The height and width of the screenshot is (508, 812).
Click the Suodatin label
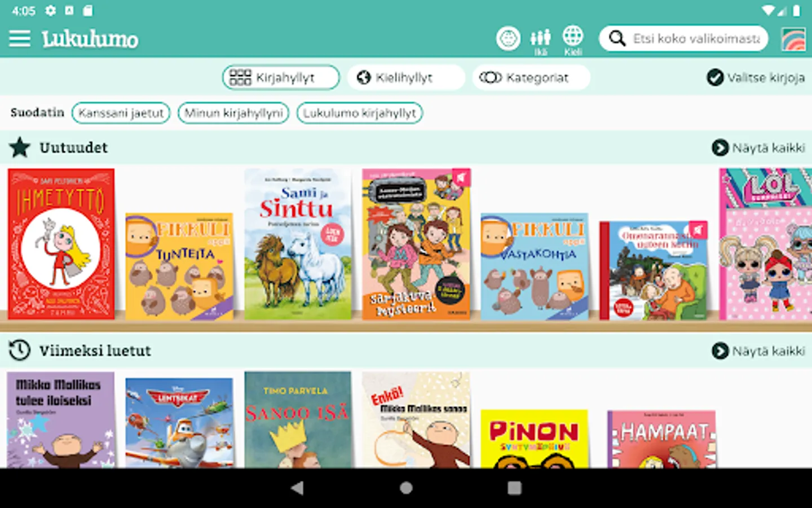point(37,112)
